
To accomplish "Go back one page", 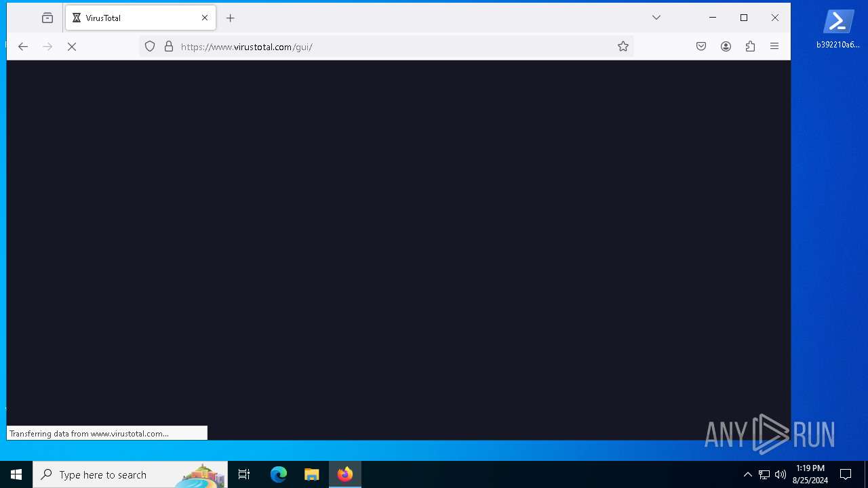I will click(x=23, y=46).
